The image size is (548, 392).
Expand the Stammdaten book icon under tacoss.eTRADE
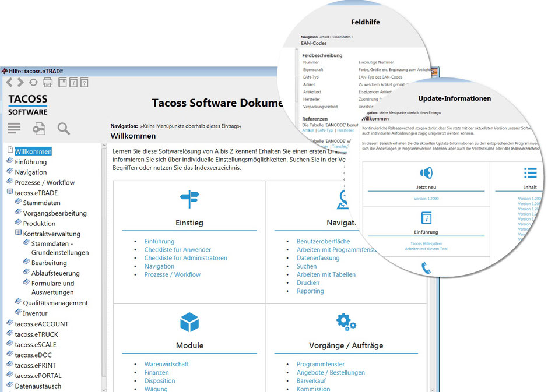pos(19,202)
